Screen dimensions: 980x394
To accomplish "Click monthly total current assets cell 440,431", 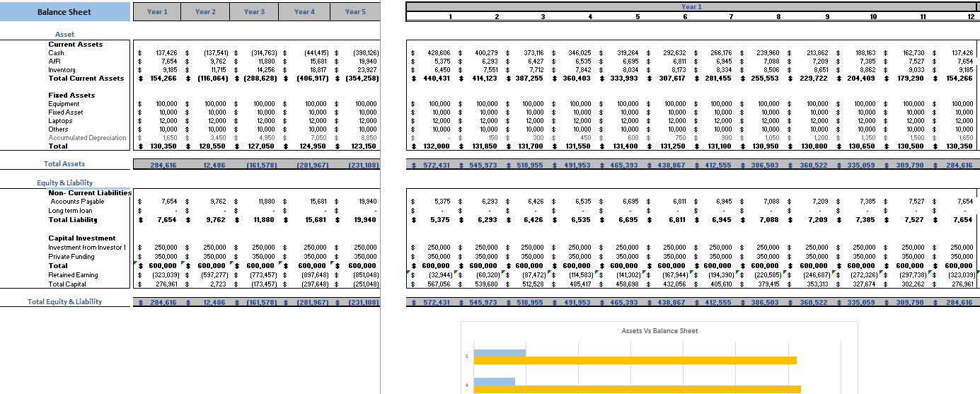I will click(436, 79).
